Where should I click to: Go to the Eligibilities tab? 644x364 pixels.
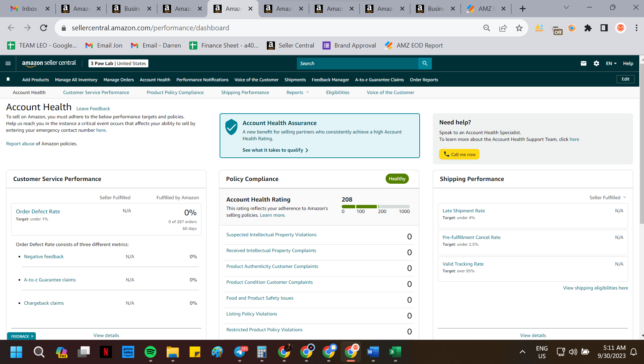(338, 92)
